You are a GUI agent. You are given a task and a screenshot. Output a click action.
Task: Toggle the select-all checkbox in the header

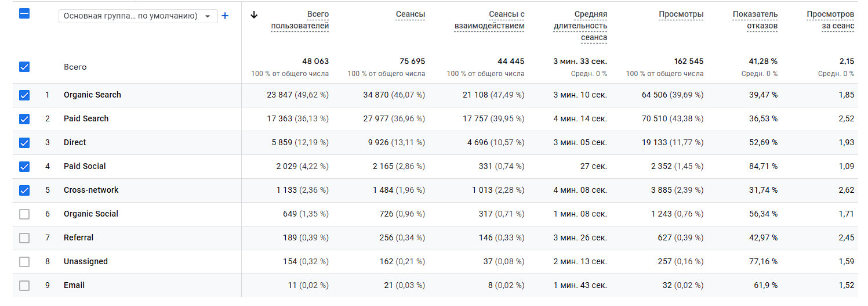(24, 14)
